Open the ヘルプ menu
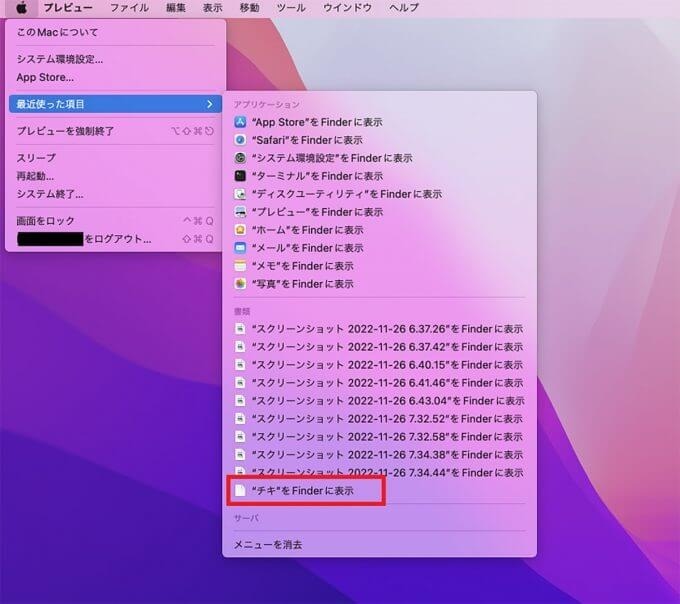The image size is (680, 604). pos(404,8)
